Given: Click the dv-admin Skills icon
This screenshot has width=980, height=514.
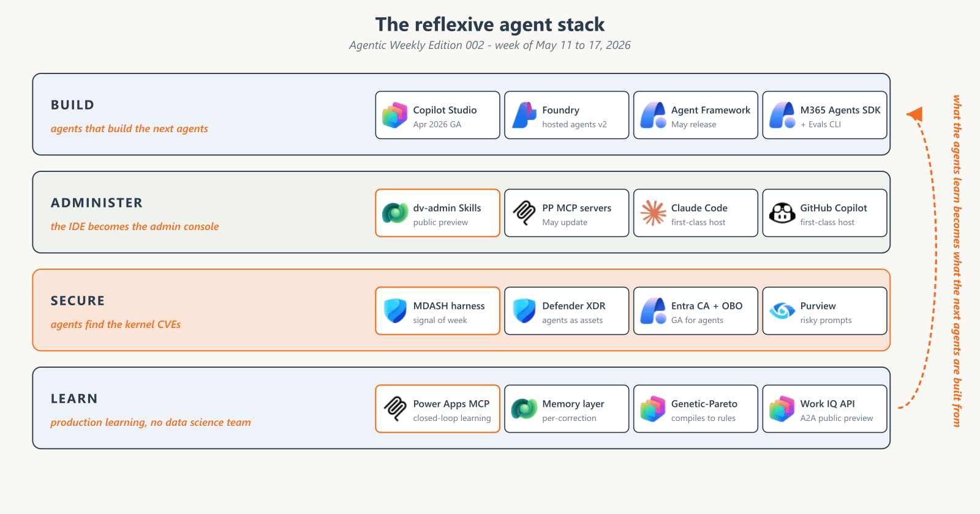Looking at the screenshot, I should [x=395, y=213].
